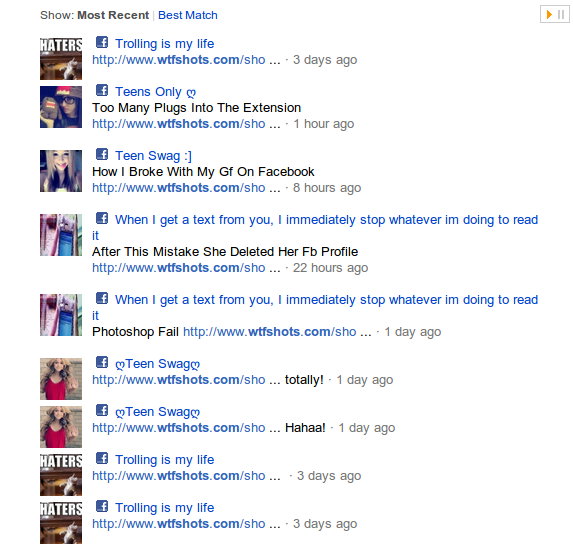Open Teen Swag :] page link
The height and width of the screenshot is (558, 573).
(153, 156)
